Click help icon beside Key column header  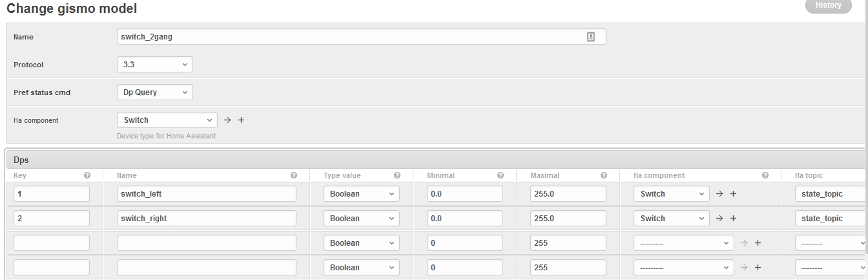[x=87, y=175]
